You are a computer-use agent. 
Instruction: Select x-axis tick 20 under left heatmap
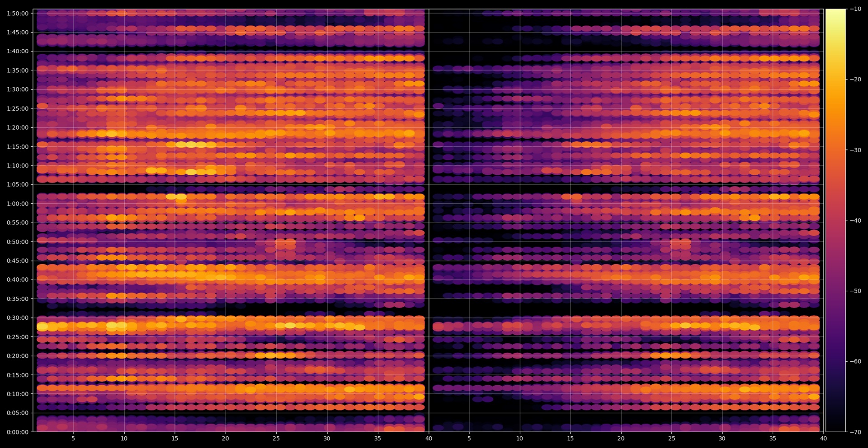(225, 438)
